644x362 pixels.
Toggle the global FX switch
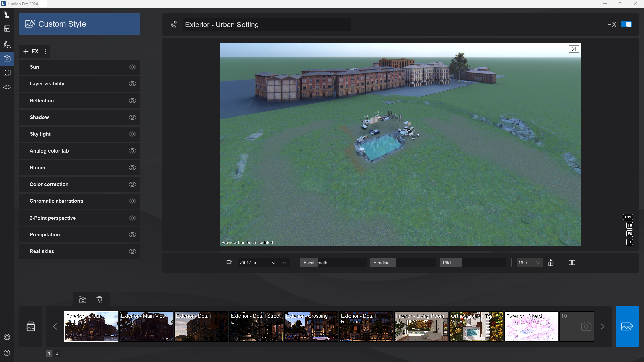(x=626, y=24)
